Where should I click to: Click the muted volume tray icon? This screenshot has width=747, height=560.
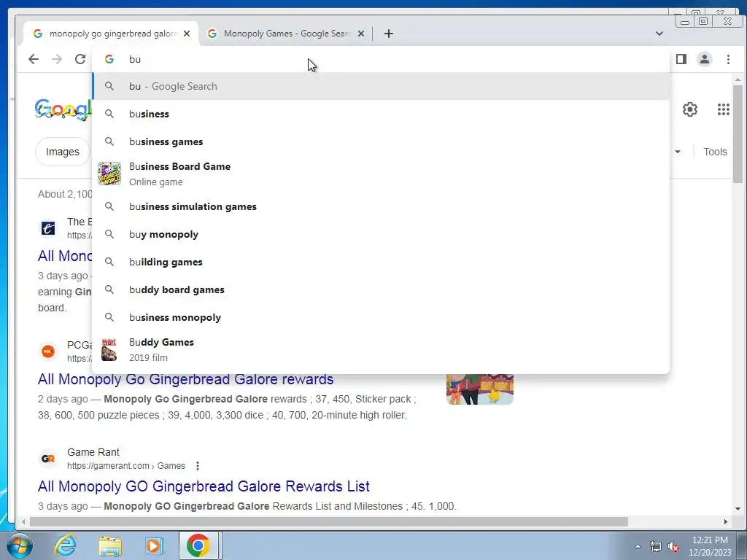(673, 546)
